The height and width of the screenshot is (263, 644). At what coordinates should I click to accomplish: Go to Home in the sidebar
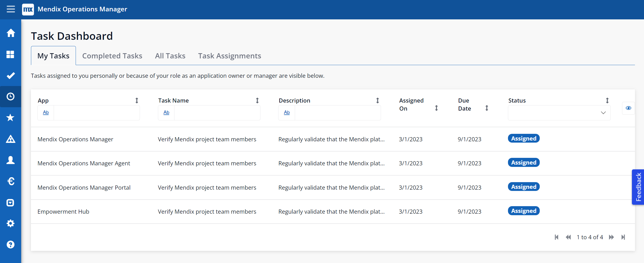click(x=11, y=33)
